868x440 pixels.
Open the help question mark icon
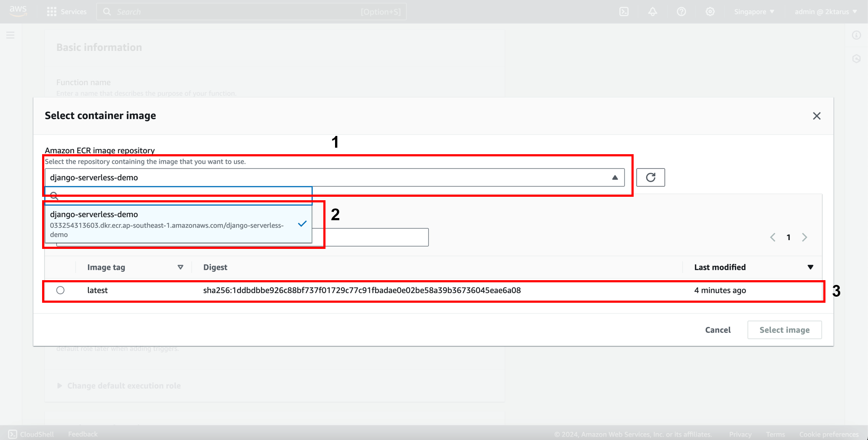[681, 12]
